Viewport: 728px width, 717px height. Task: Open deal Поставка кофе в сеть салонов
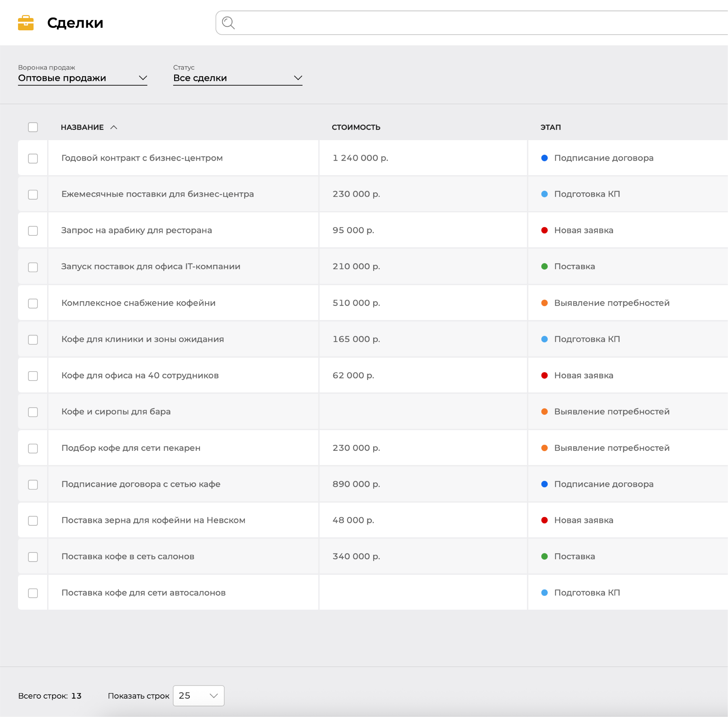pos(128,556)
